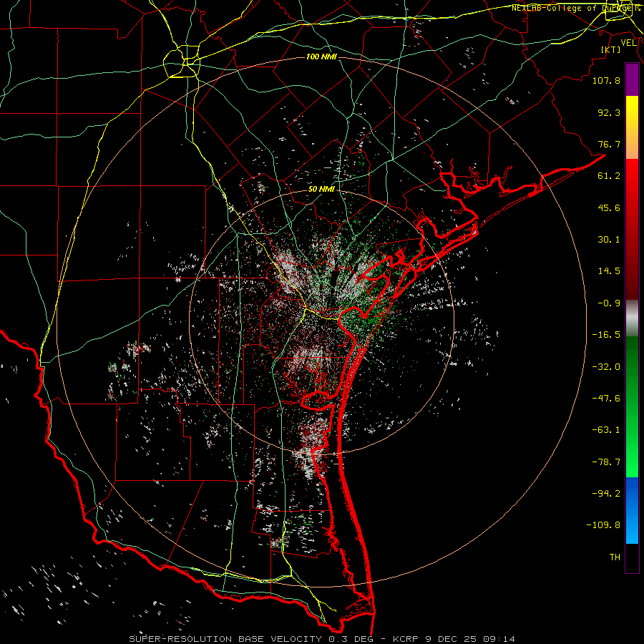Screen dimensions: 644x644
Task: Click the -109.8 legend value
Action: point(603,525)
